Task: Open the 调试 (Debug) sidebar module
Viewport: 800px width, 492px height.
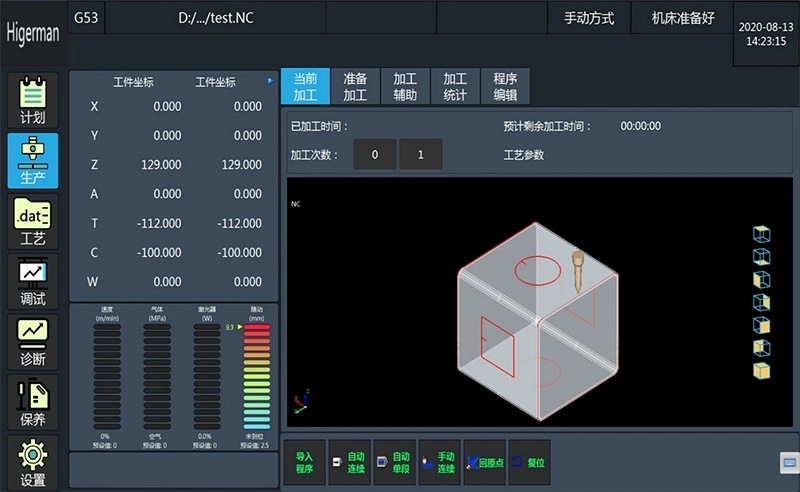Action: 33,281
